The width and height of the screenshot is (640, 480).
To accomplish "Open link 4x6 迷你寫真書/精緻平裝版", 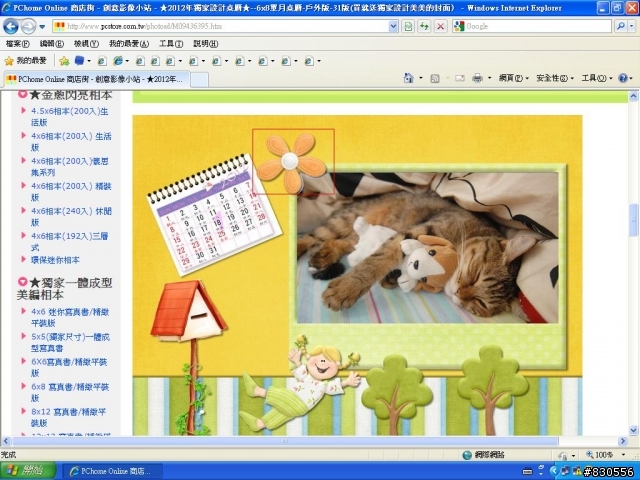I will click(70, 317).
